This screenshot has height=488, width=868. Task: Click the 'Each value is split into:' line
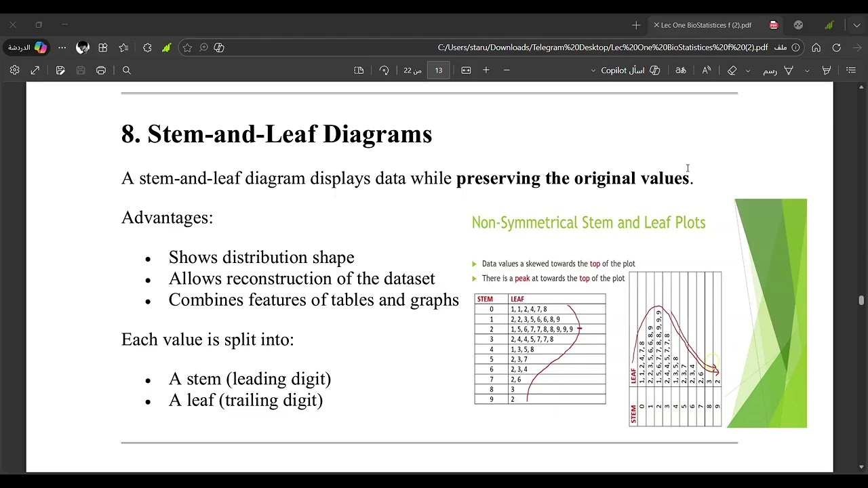[208, 340]
